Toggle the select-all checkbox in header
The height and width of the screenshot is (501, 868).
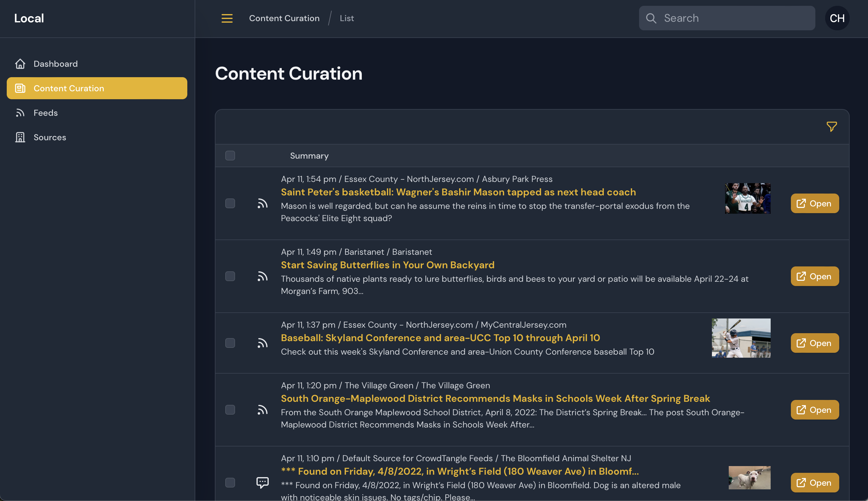230,156
